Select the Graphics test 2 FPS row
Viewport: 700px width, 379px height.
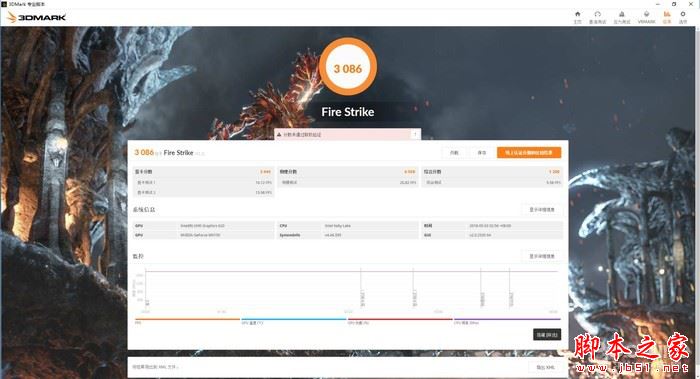pyautogui.click(x=203, y=192)
